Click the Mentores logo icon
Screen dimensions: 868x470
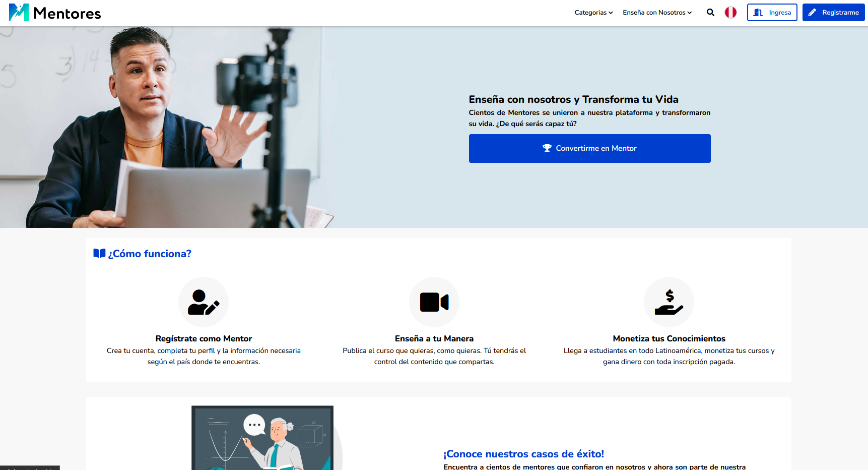[19, 13]
